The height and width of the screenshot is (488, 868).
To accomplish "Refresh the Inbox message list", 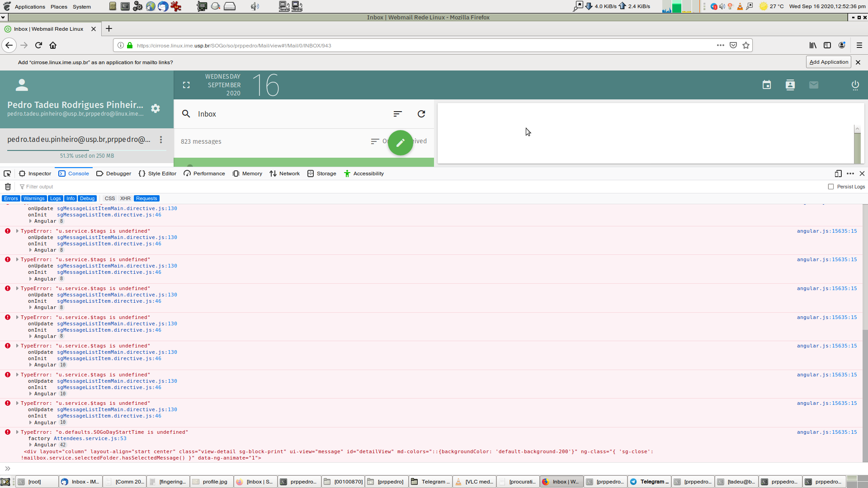I will tap(421, 114).
